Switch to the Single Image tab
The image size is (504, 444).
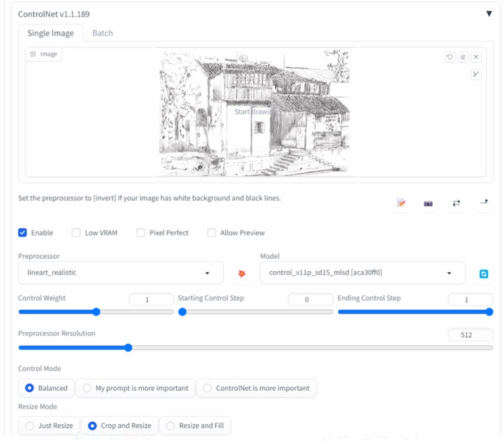[x=50, y=33]
